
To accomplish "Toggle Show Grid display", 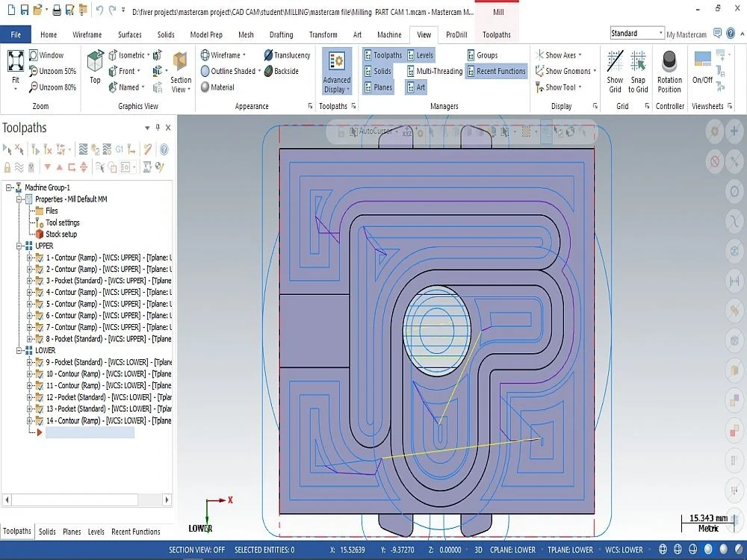I will [615, 71].
